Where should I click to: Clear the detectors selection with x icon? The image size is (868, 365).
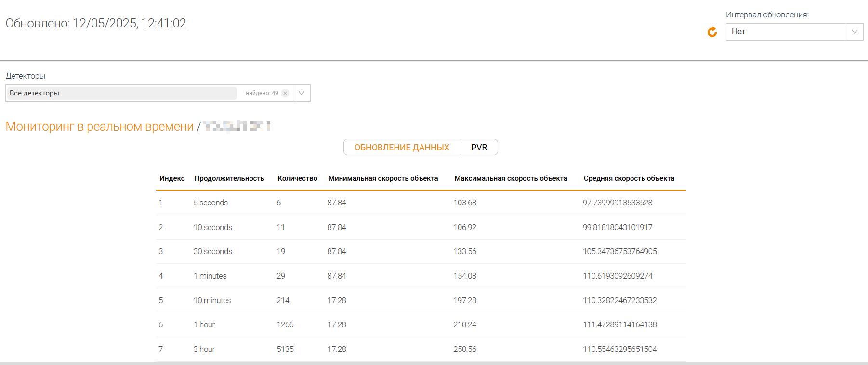point(285,93)
